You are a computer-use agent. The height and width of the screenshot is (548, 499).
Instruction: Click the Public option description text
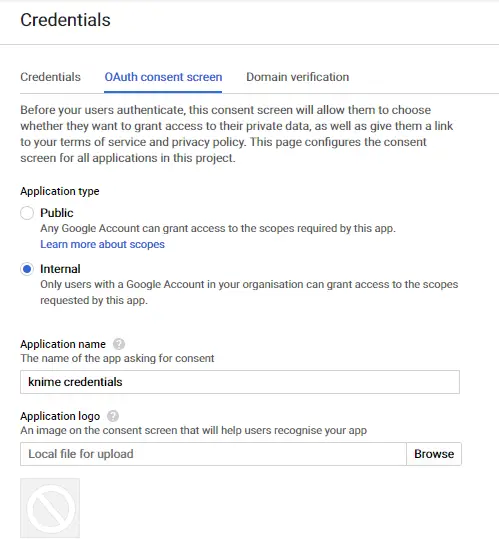coord(218,229)
